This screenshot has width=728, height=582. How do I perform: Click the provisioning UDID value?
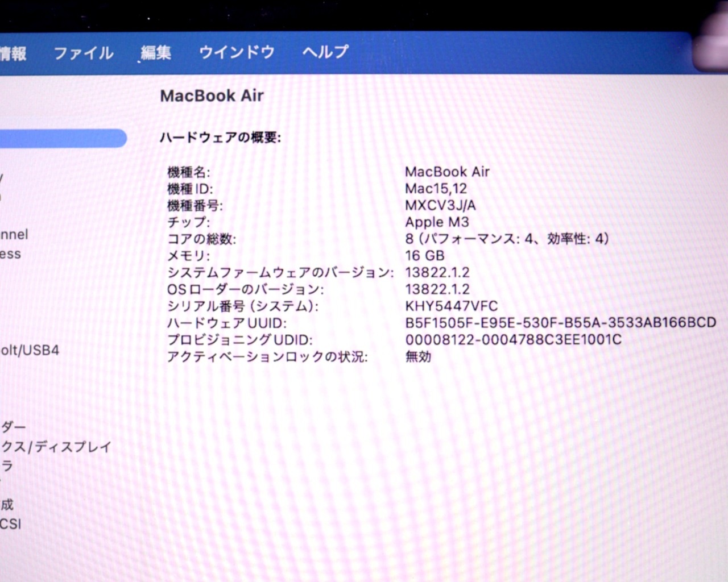tap(513, 340)
